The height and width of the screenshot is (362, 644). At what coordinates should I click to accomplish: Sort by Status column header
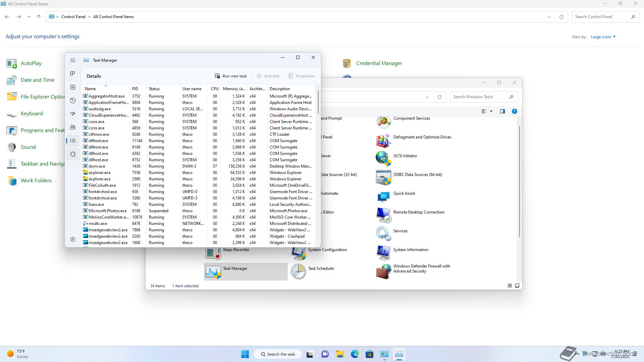pyautogui.click(x=163, y=89)
